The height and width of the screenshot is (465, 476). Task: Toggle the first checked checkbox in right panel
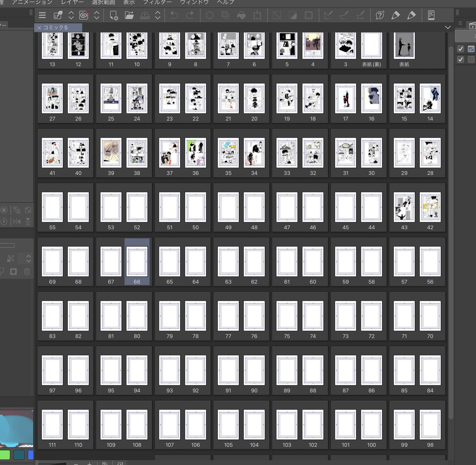461,49
